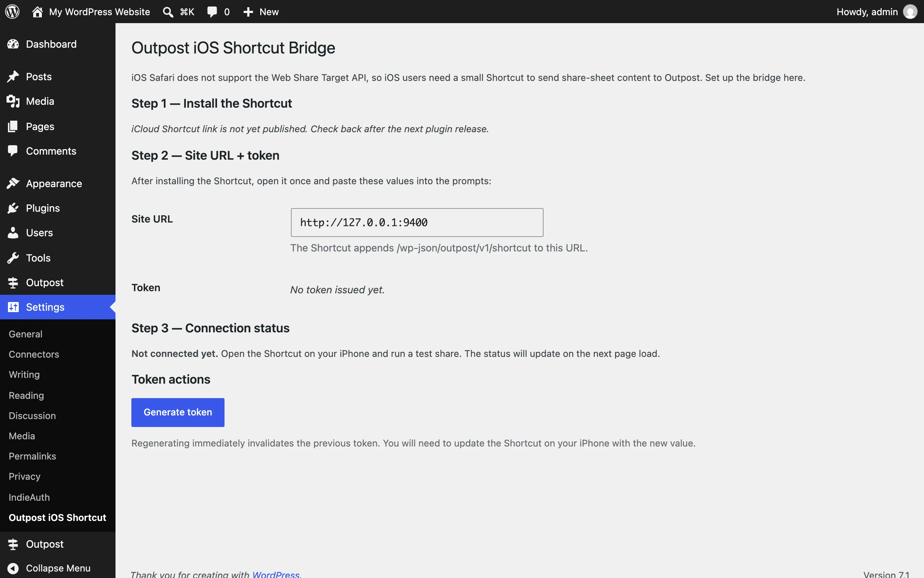This screenshot has width=924, height=578.
Task: Open the search magnifier icon in admin bar
Action: coord(168,12)
